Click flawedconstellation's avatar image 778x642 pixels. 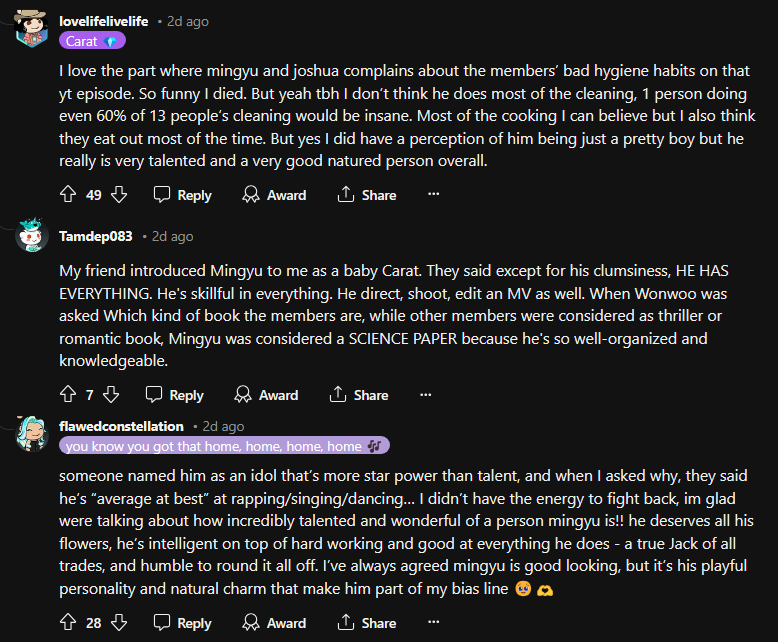click(x=34, y=432)
